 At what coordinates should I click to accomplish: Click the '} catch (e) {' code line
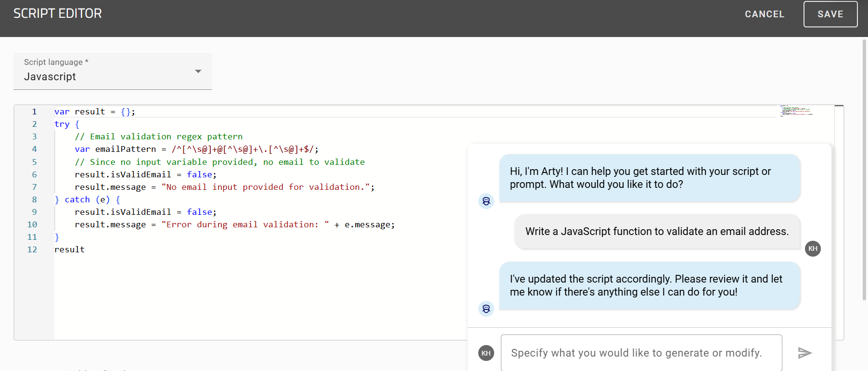click(x=88, y=199)
